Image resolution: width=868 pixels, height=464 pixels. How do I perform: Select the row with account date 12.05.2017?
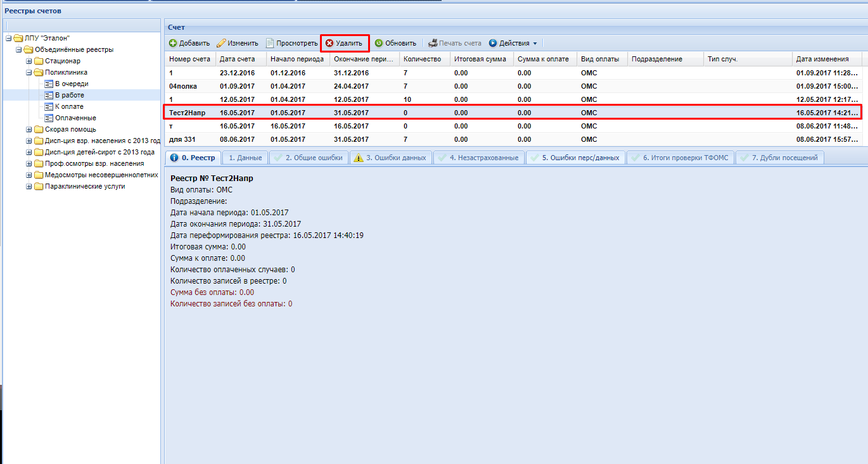coord(513,99)
